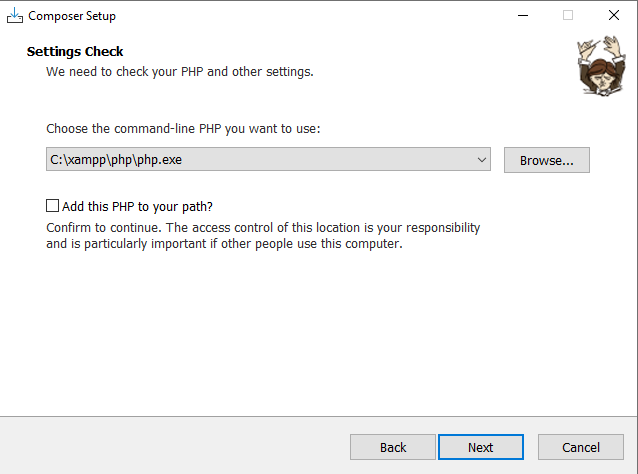Click the 'Choose the command-line PHP' label
The height and width of the screenshot is (474, 638).
tap(183, 129)
